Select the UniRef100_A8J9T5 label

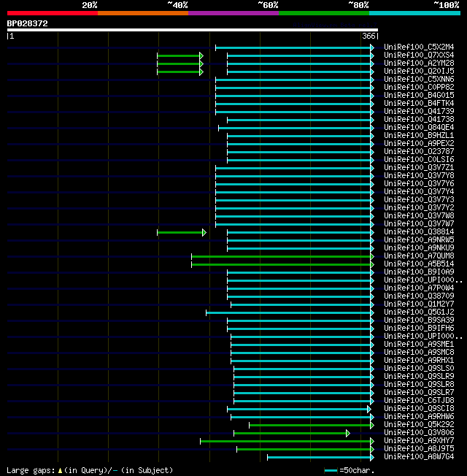coord(419,449)
